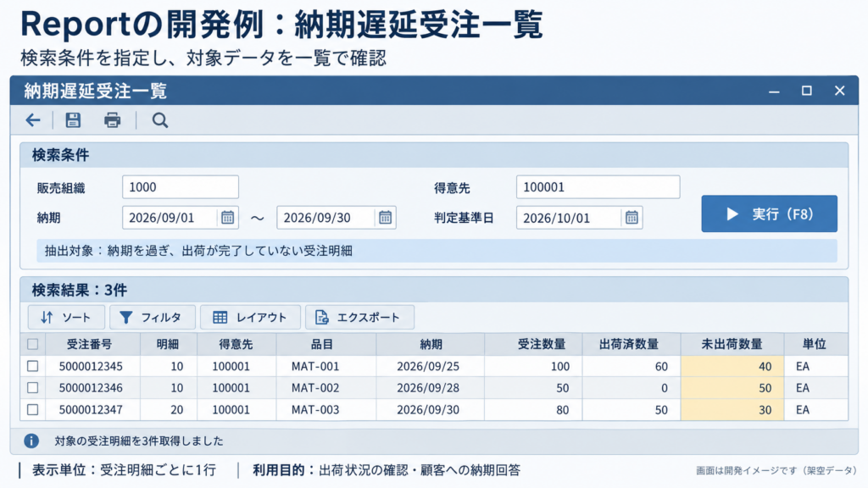Click the 単位 column header
Viewport: 868px width, 488px height.
815,344
